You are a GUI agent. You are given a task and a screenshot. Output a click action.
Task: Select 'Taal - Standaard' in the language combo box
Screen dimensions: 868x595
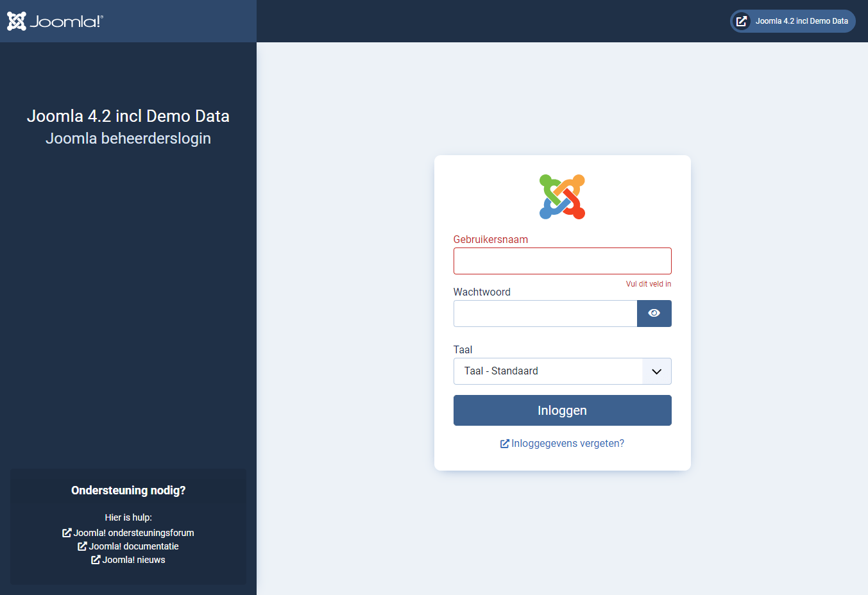click(562, 371)
